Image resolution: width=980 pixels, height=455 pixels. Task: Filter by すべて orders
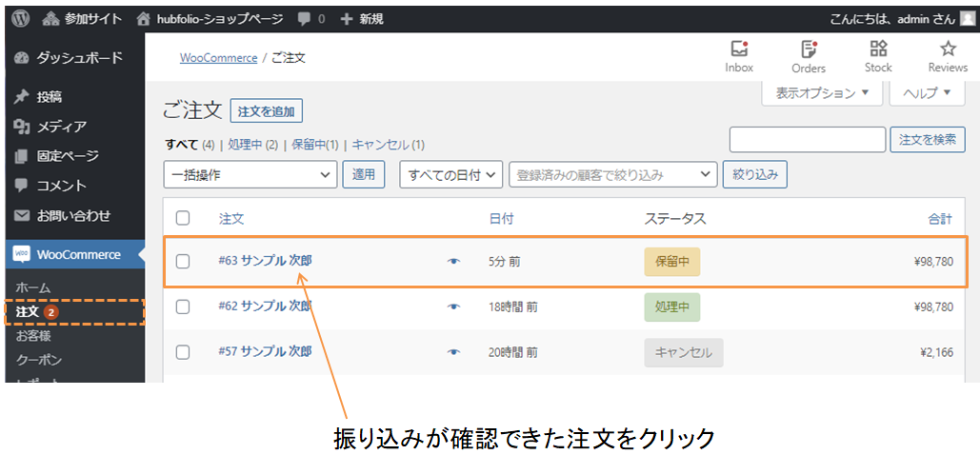[x=181, y=145]
